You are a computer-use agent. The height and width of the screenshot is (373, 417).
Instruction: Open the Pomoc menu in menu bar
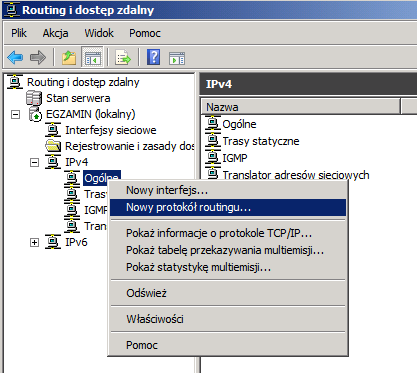point(145,33)
